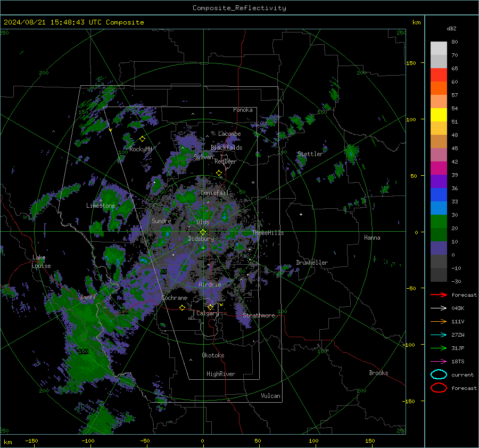Click the Innisfail label
479x448 pixels.
point(214,193)
